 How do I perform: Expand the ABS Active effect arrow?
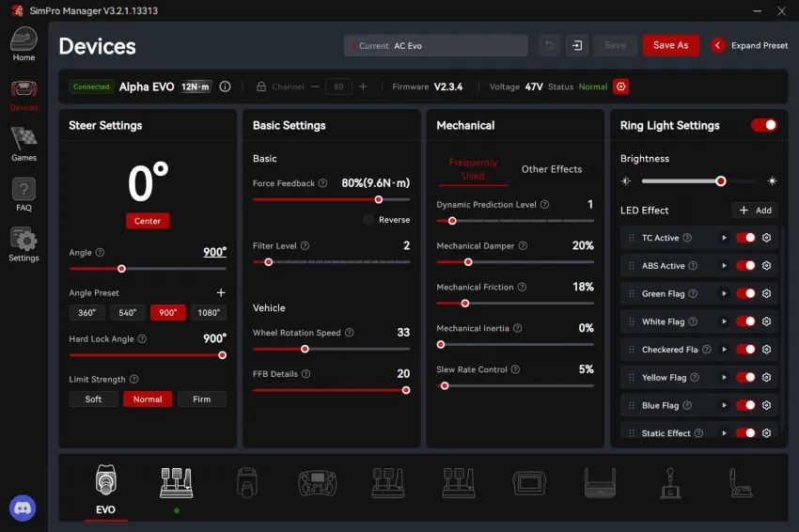[x=724, y=265]
